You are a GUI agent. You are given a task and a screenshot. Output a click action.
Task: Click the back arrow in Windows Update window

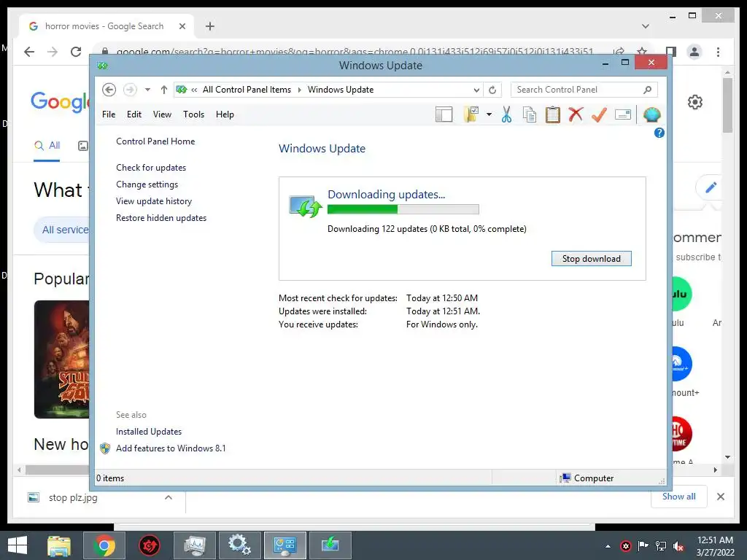[109, 90]
